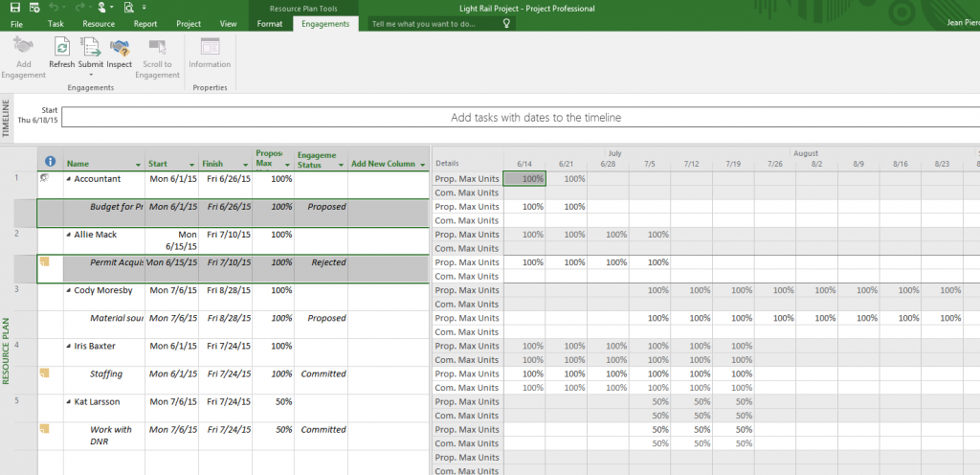980x475 pixels.
Task: Switch to the Format ribbon tab
Action: click(x=269, y=23)
